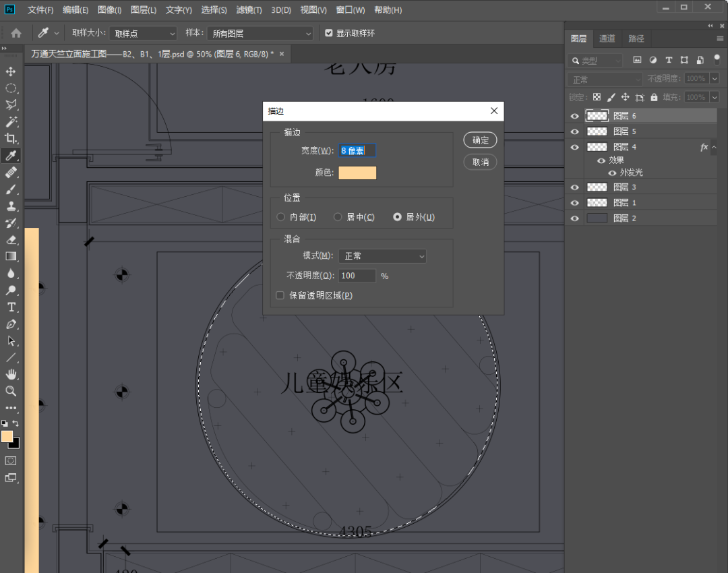Open the 文件(F) menu
This screenshot has width=728, height=573.
40,9
